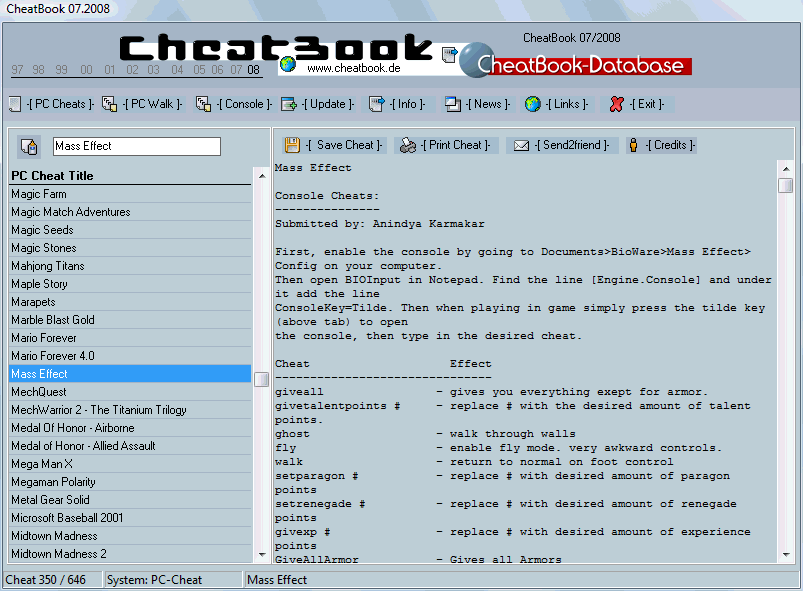The height and width of the screenshot is (591, 803).
Task: Open the PC Walk section
Action: [x=153, y=104]
